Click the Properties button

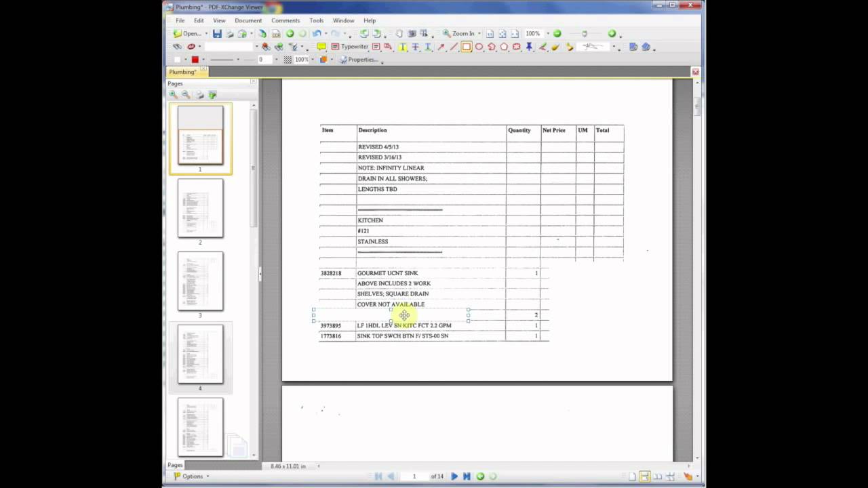pos(358,60)
